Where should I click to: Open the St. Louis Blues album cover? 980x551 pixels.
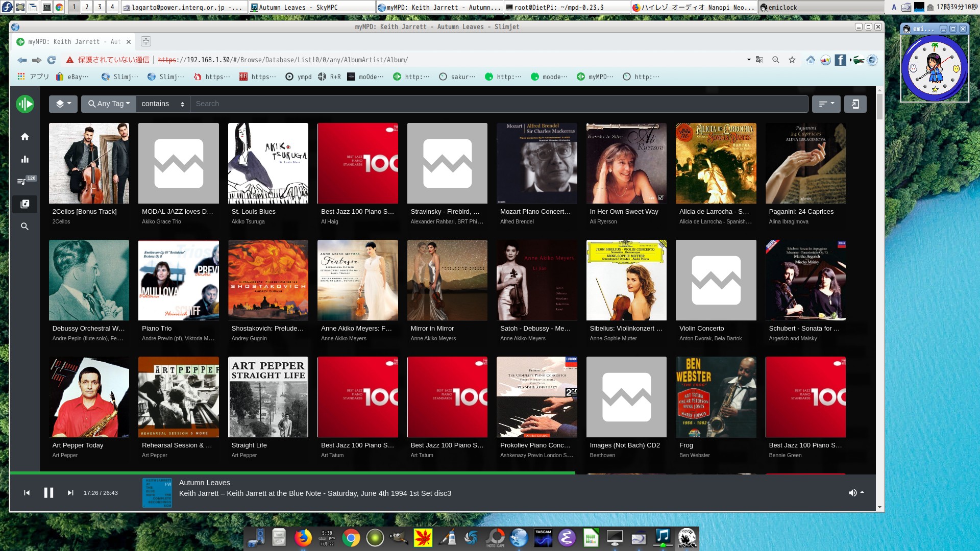268,163
